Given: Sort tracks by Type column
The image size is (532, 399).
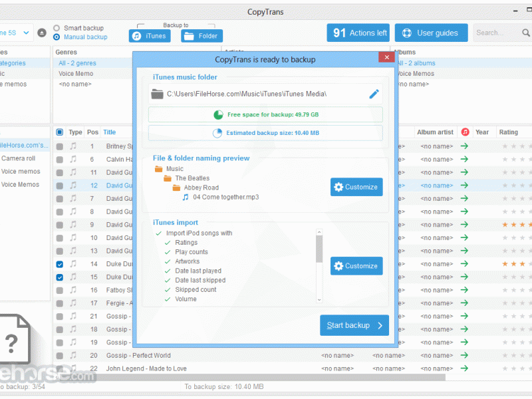Looking at the screenshot, I should point(75,132).
